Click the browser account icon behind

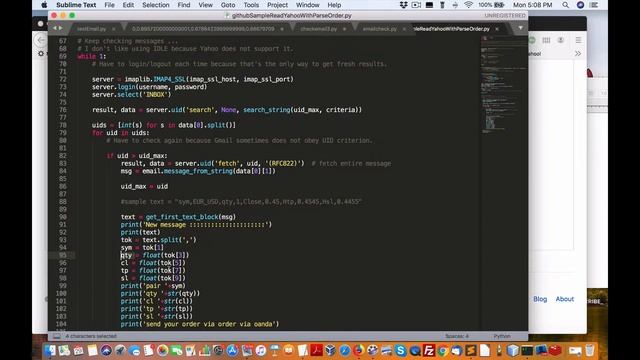(x=561, y=40)
